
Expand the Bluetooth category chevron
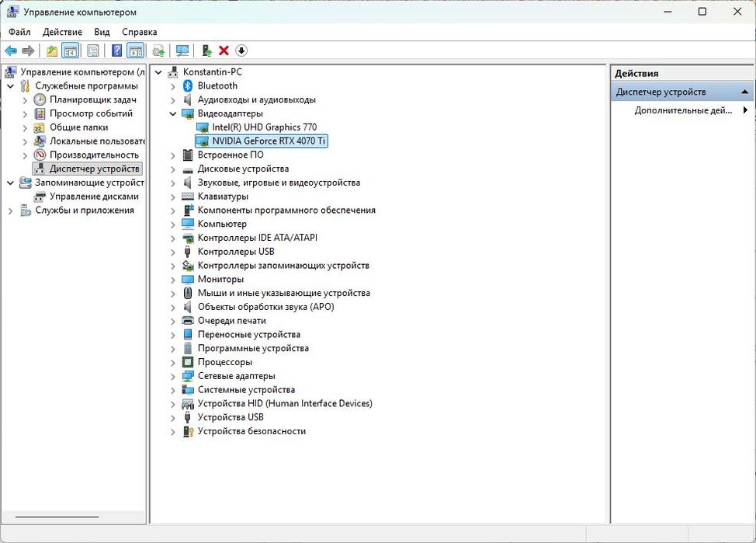(172, 86)
